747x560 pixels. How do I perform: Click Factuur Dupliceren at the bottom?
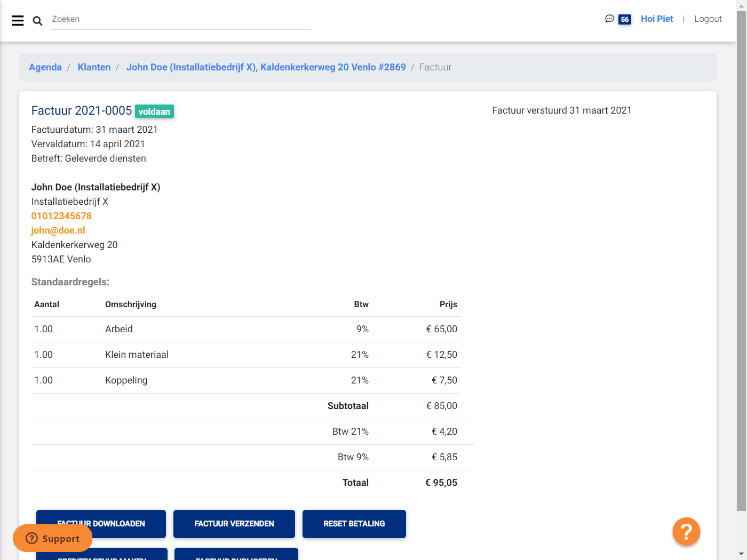pyautogui.click(x=235, y=557)
